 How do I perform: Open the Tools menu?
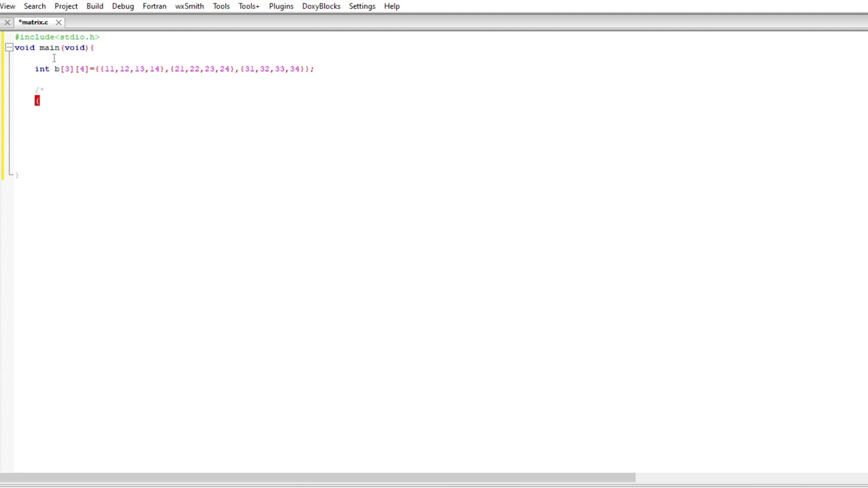click(x=221, y=6)
